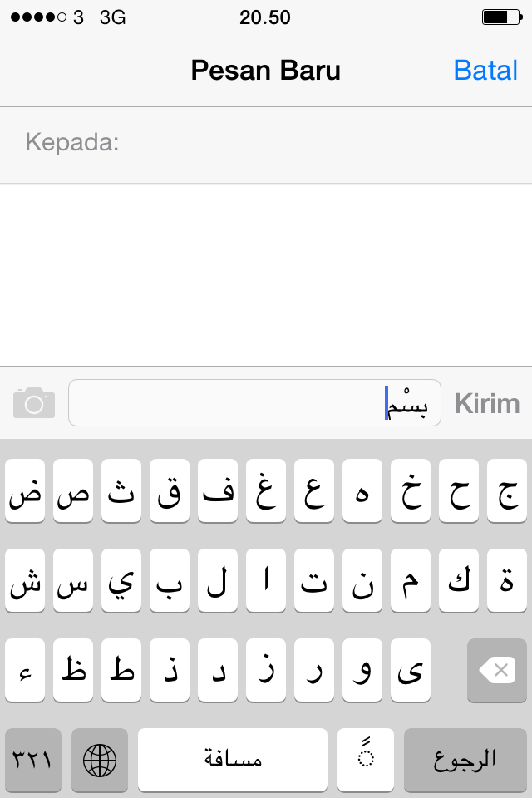Tap the camera icon to attach photo
532x798 pixels.
click(x=34, y=403)
